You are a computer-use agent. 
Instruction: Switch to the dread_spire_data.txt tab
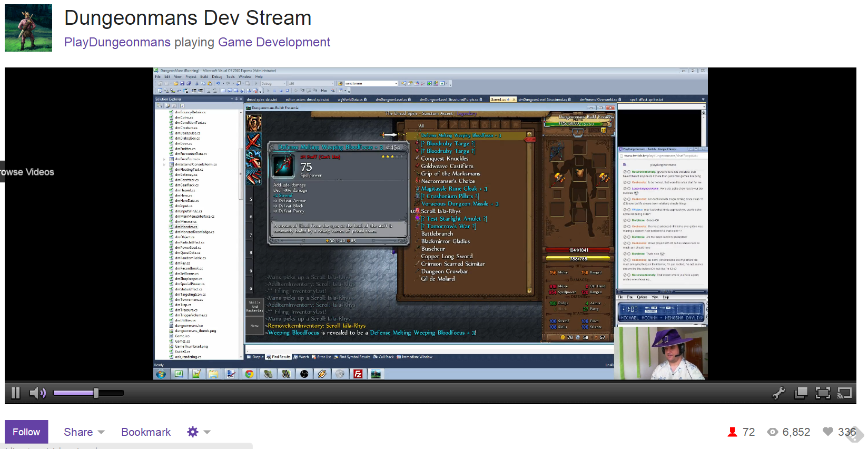pos(262,99)
